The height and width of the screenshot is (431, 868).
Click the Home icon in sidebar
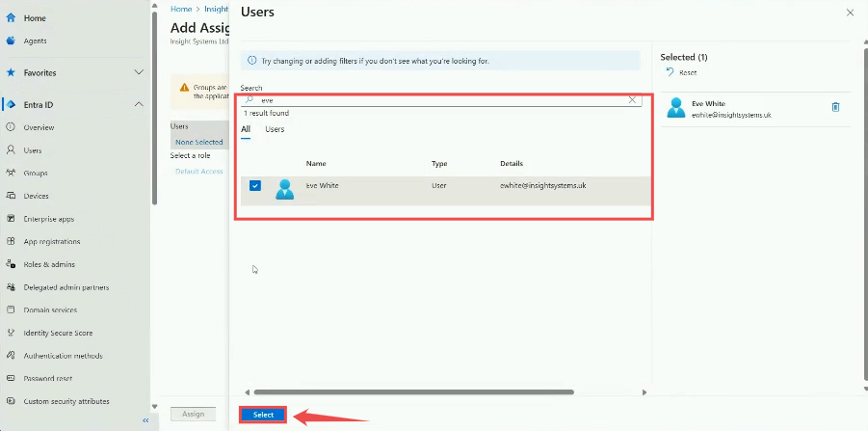(x=11, y=18)
